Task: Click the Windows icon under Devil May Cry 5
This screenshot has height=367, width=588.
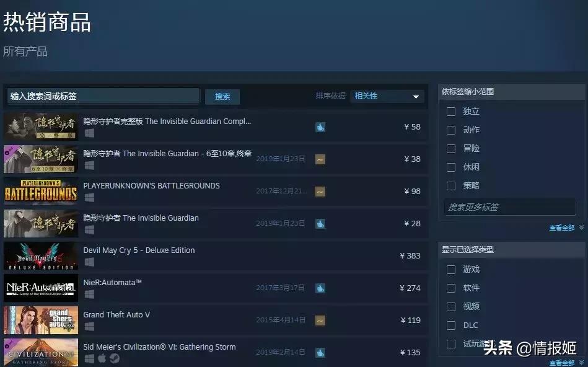Action: [x=89, y=260]
